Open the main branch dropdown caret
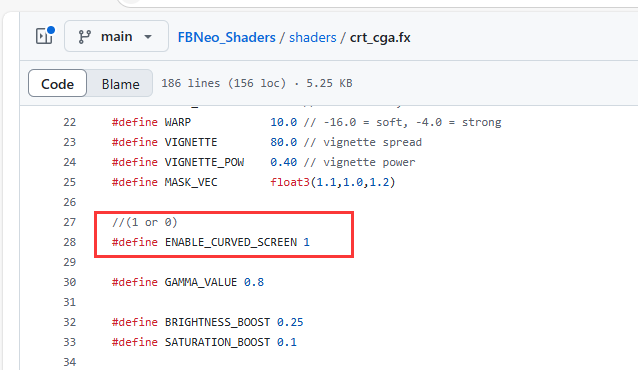 148,37
